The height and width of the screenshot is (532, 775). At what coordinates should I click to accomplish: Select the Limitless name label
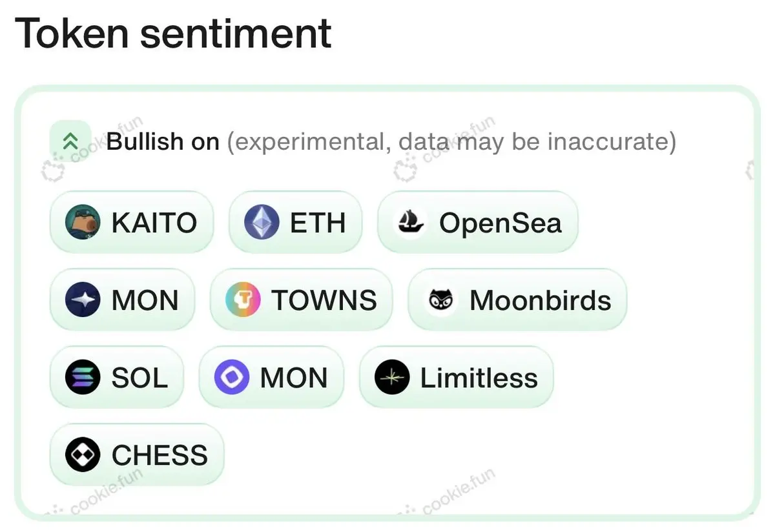point(479,378)
